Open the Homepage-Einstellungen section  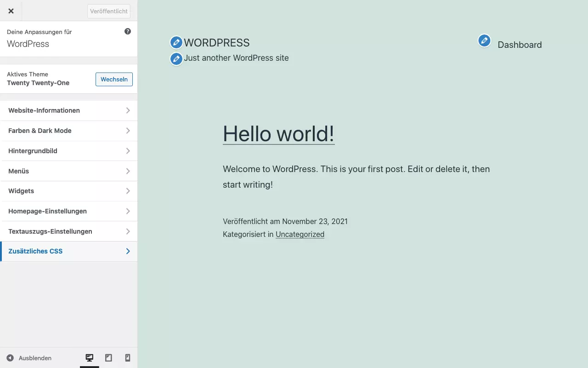(69, 211)
